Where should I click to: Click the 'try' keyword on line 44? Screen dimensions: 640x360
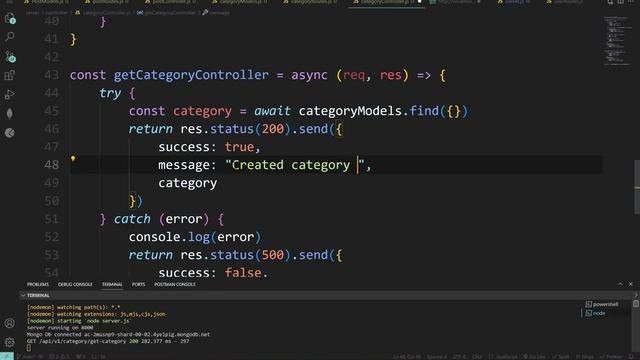tap(110, 93)
